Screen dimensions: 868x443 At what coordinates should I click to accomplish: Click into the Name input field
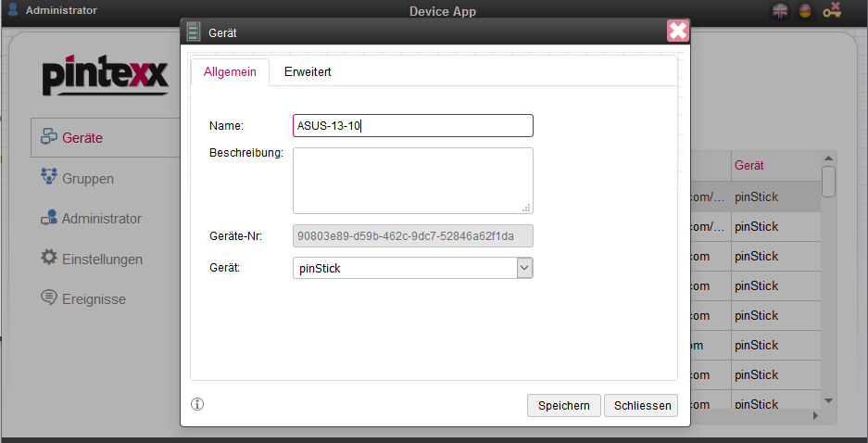pos(412,125)
